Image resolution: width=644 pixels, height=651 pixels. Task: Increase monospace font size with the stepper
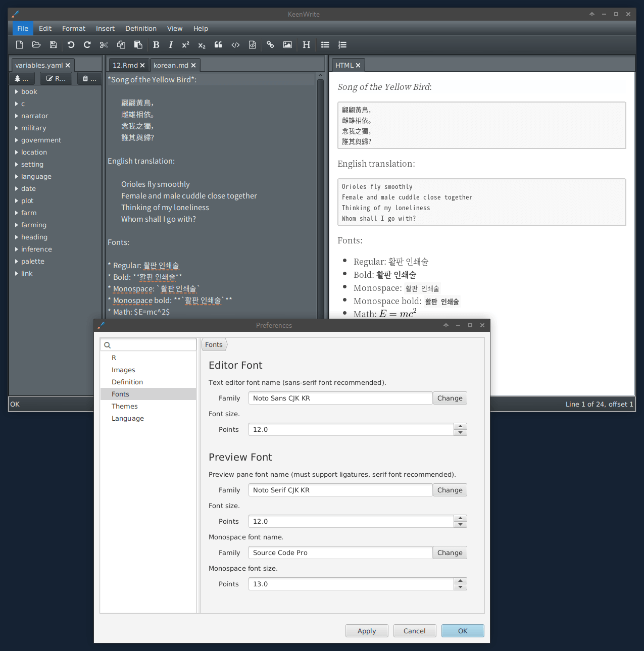460,581
